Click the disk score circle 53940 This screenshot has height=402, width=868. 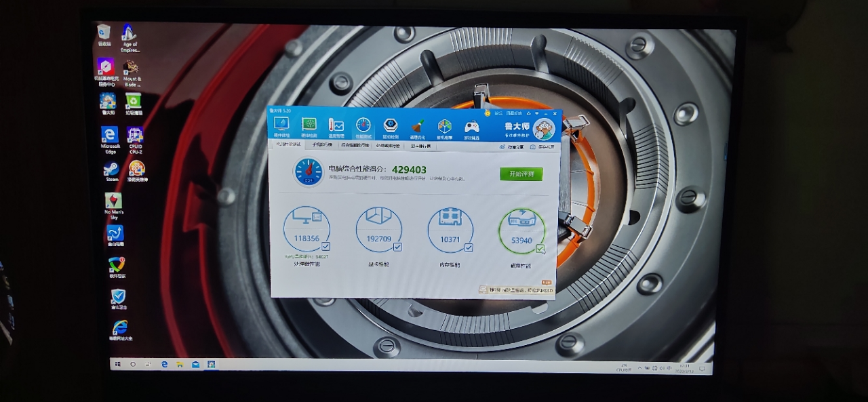(521, 232)
